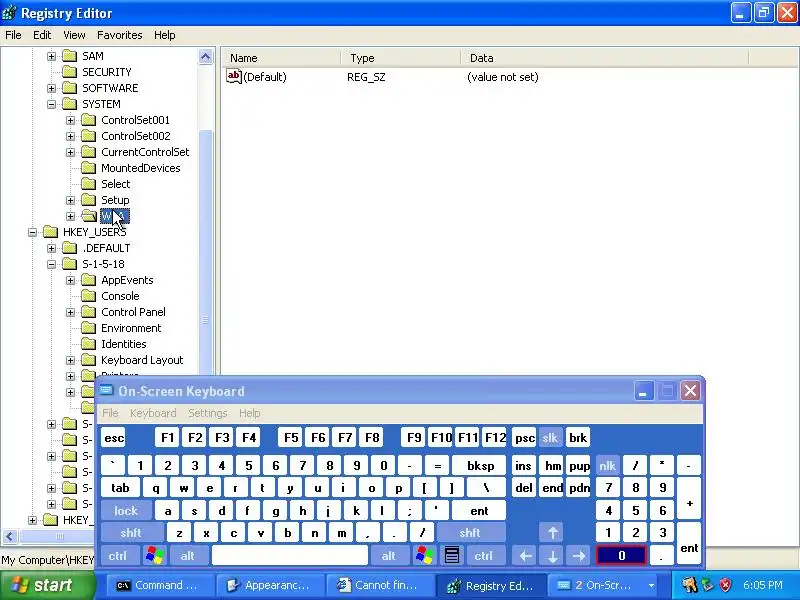
Task: Click the F5 key
Action: click(291, 438)
